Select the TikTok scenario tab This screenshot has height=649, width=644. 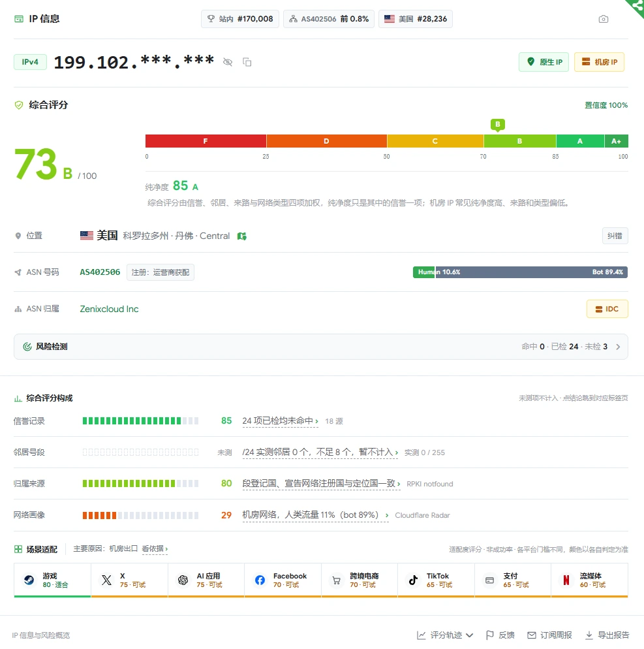tap(436, 580)
